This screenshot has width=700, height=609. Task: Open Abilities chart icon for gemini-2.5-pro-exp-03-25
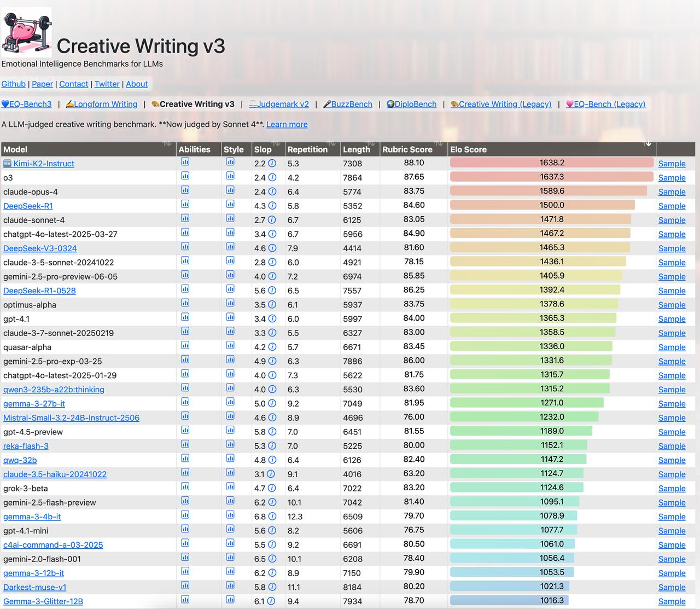click(x=185, y=360)
